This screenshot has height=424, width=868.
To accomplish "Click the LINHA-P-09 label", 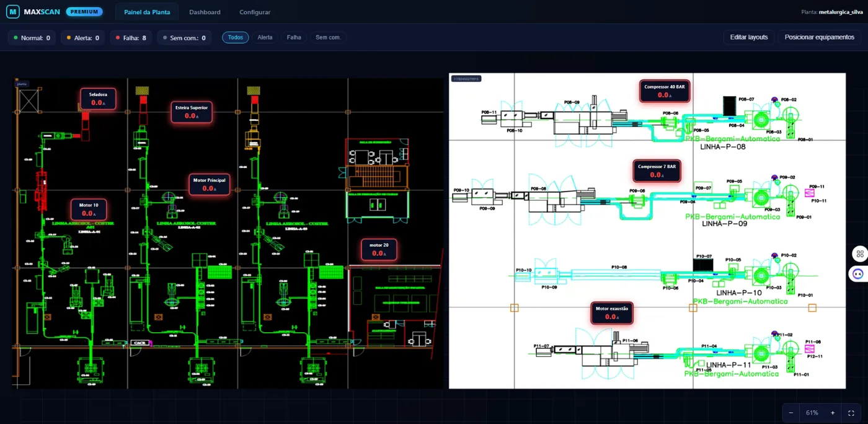I will [x=725, y=224].
